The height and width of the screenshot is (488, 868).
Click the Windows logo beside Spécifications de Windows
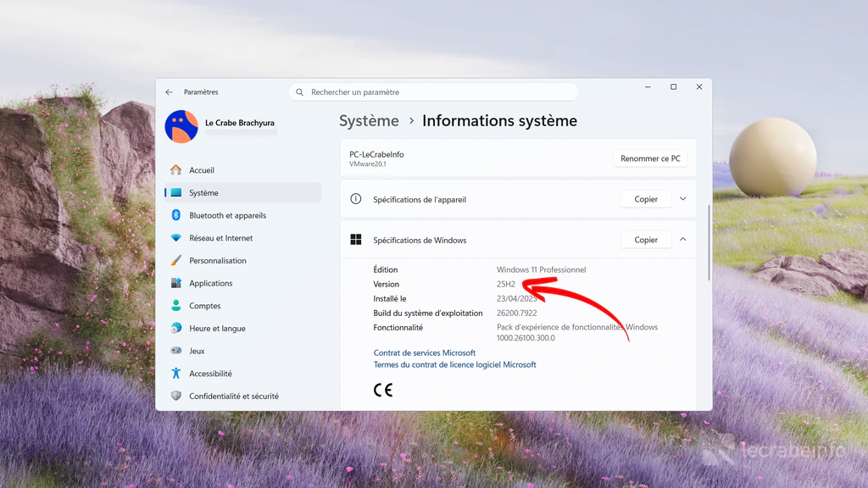(x=355, y=240)
